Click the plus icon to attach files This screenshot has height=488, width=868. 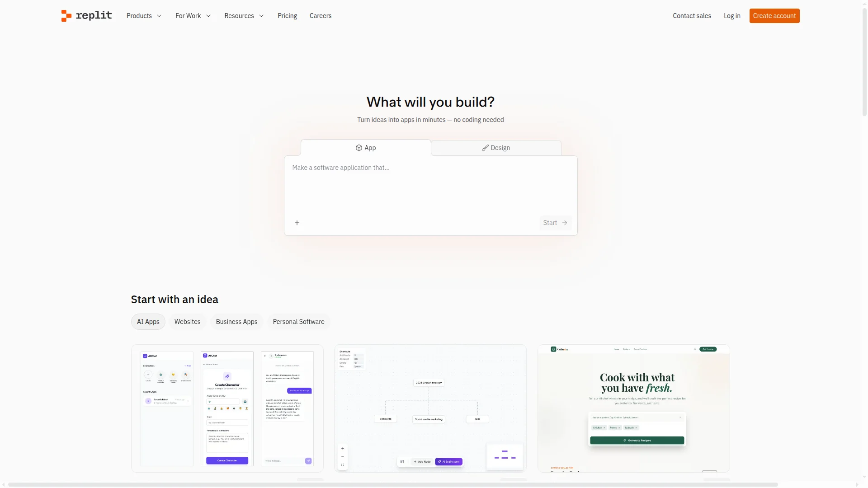coord(297,222)
